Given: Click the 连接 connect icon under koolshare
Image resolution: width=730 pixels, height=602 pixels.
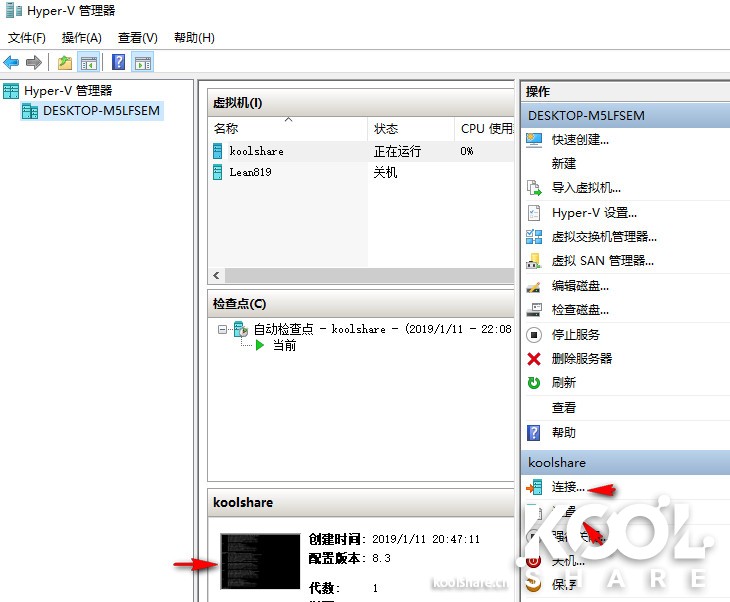Looking at the screenshot, I should [x=534, y=487].
